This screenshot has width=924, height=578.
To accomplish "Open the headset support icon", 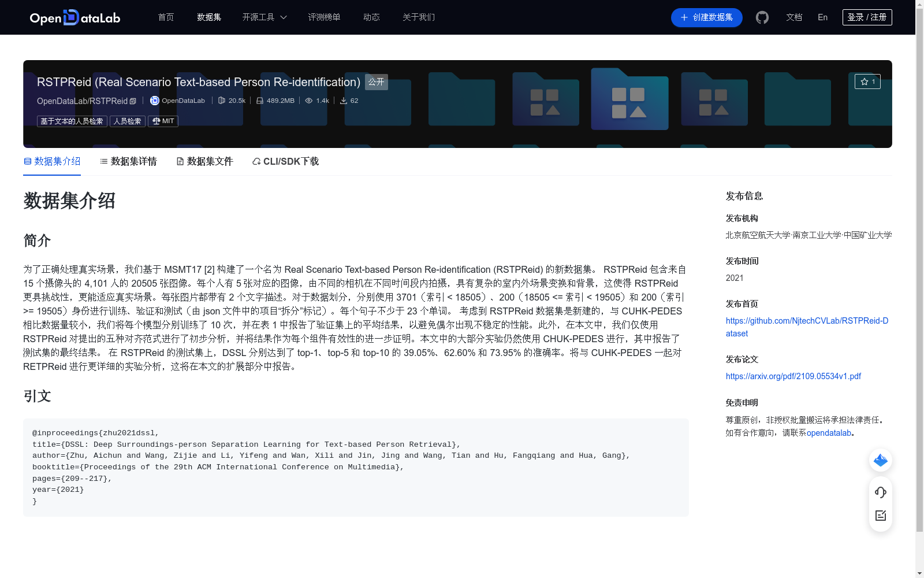I will coord(881,492).
